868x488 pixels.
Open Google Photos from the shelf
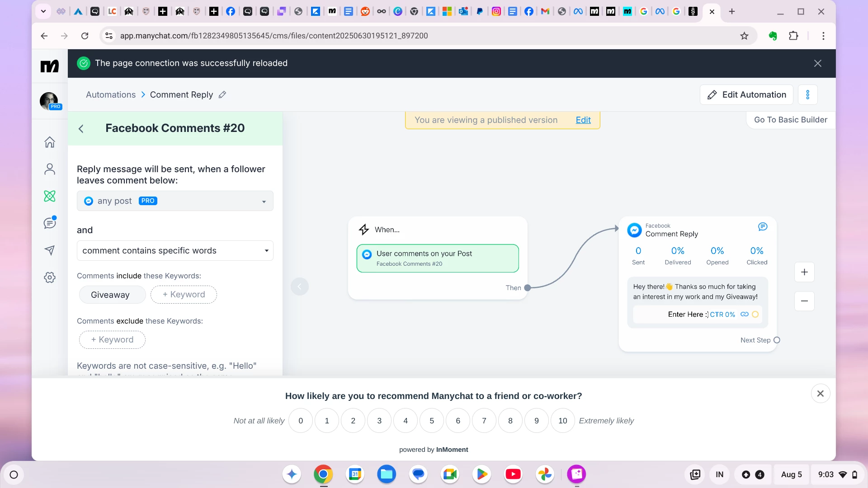tap(545, 474)
